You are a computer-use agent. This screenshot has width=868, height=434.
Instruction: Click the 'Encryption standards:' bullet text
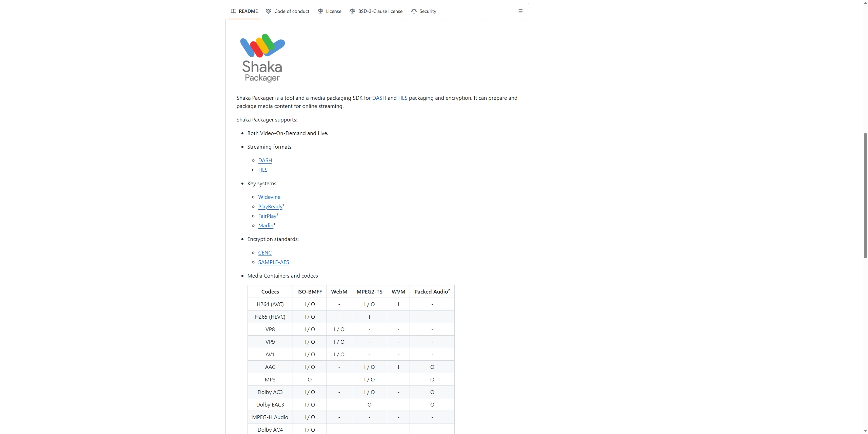click(x=273, y=239)
